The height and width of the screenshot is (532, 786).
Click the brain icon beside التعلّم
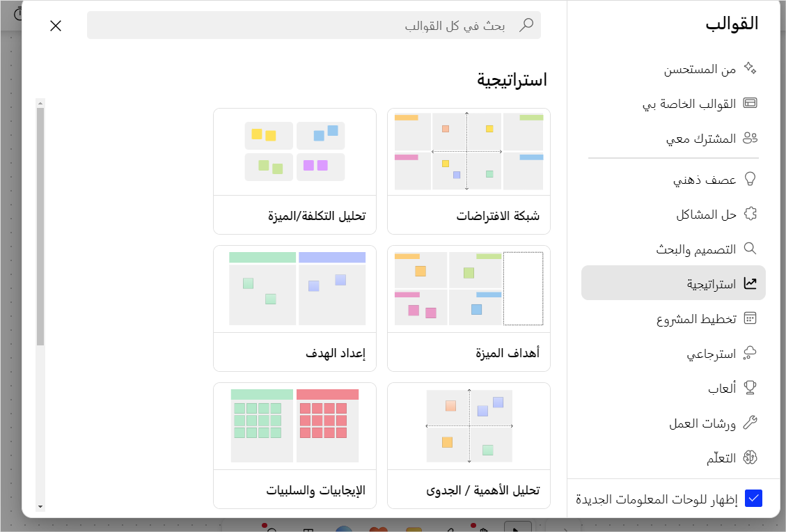tap(750, 457)
